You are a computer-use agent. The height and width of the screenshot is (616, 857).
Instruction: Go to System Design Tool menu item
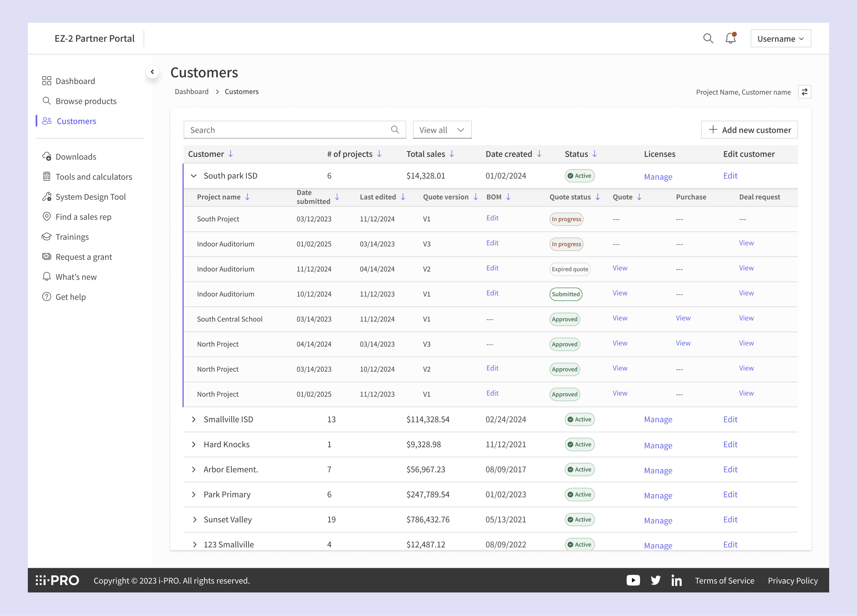(90, 197)
